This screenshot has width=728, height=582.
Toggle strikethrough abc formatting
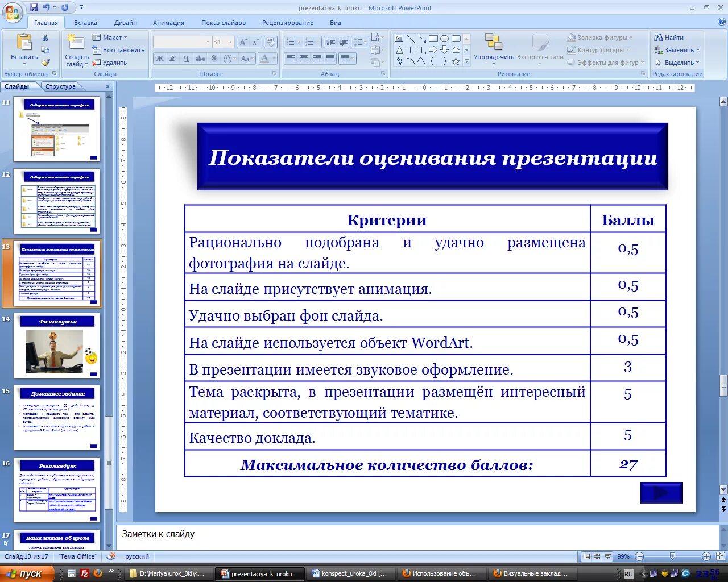(x=200, y=59)
